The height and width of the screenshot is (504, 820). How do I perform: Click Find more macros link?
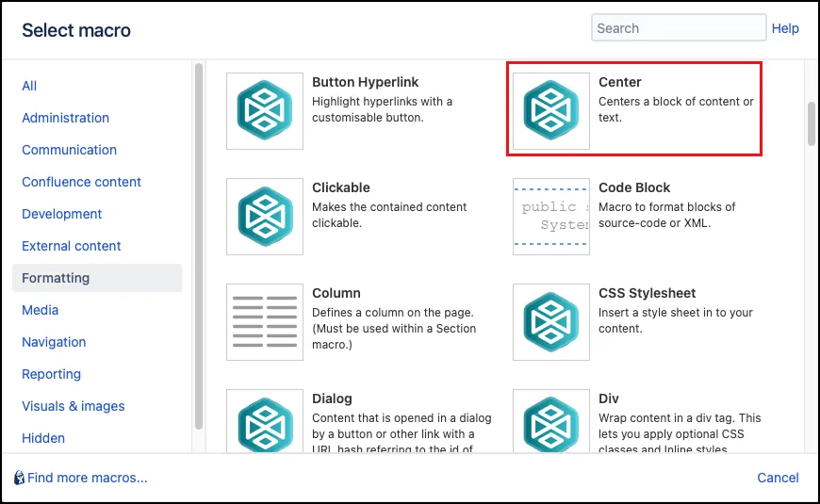pos(88,478)
